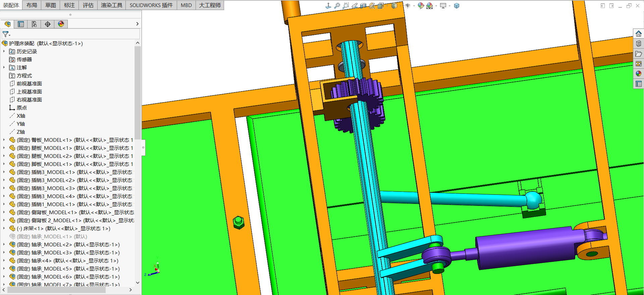Click the View Settings monitor icon

click(443, 6)
